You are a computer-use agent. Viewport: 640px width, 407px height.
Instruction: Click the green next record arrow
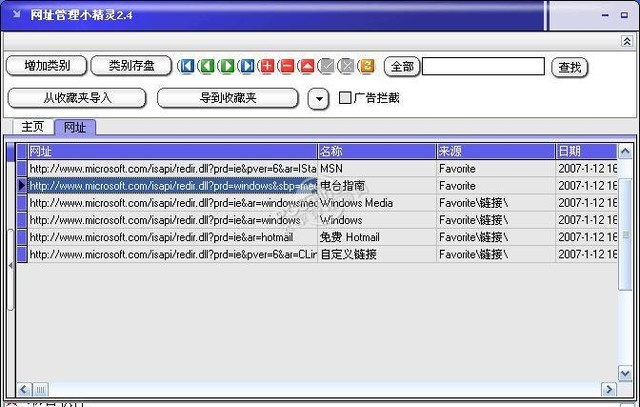point(226,67)
